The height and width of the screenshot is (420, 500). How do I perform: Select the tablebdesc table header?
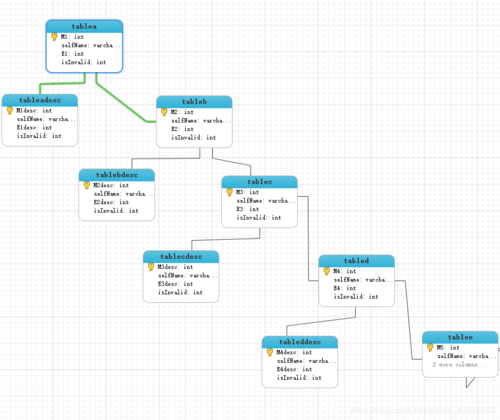point(117,175)
